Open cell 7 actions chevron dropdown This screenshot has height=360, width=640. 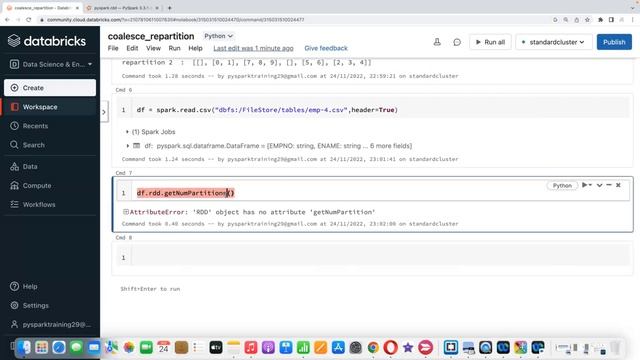599,185
